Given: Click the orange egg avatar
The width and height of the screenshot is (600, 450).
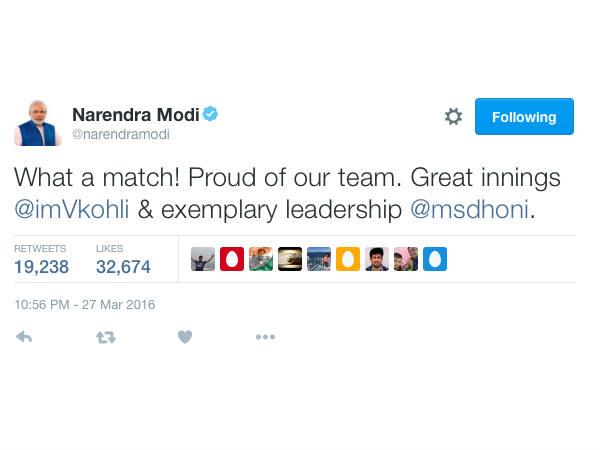Looking at the screenshot, I should click(x=348, y=259).
